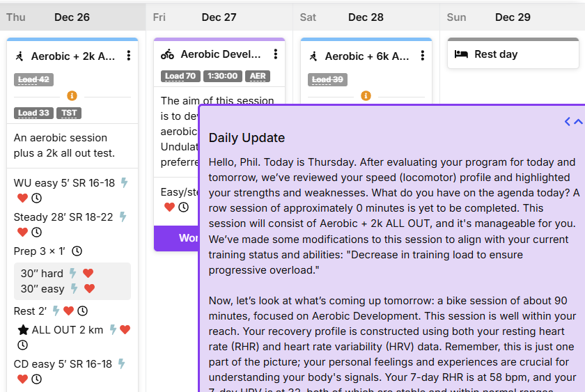Select the Thu Dec 26 column header
The width and height of the screenshot is (585, 392).
click(x=72, y=17)
